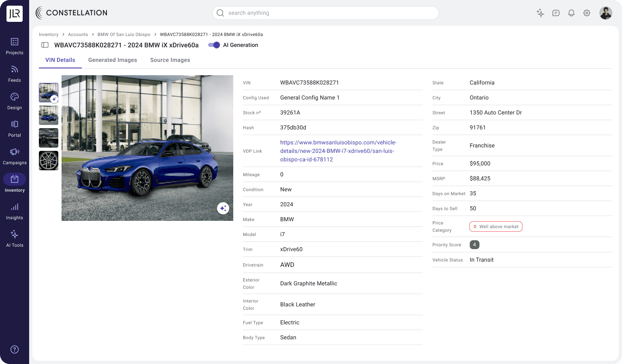Open Projects in the sidebar
The height and width of the screenshot is (364, 622).
pyautogui.click(x=15, y=46)
